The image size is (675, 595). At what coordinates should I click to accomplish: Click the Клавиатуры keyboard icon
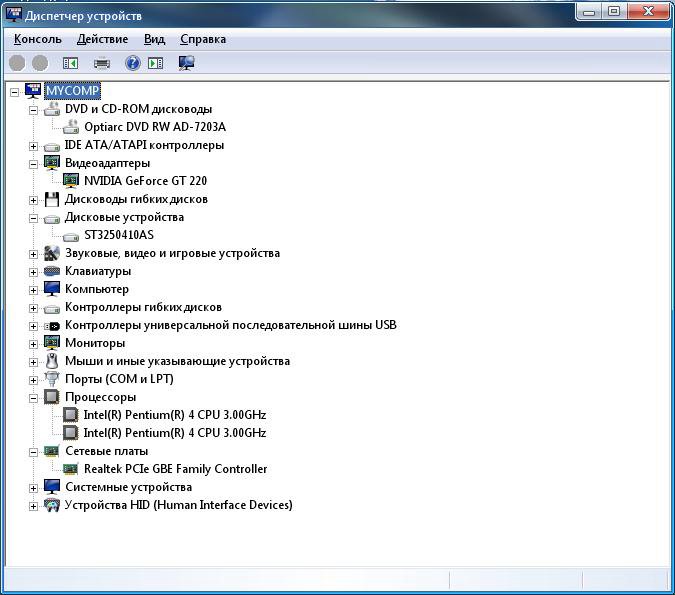[52, 271]
